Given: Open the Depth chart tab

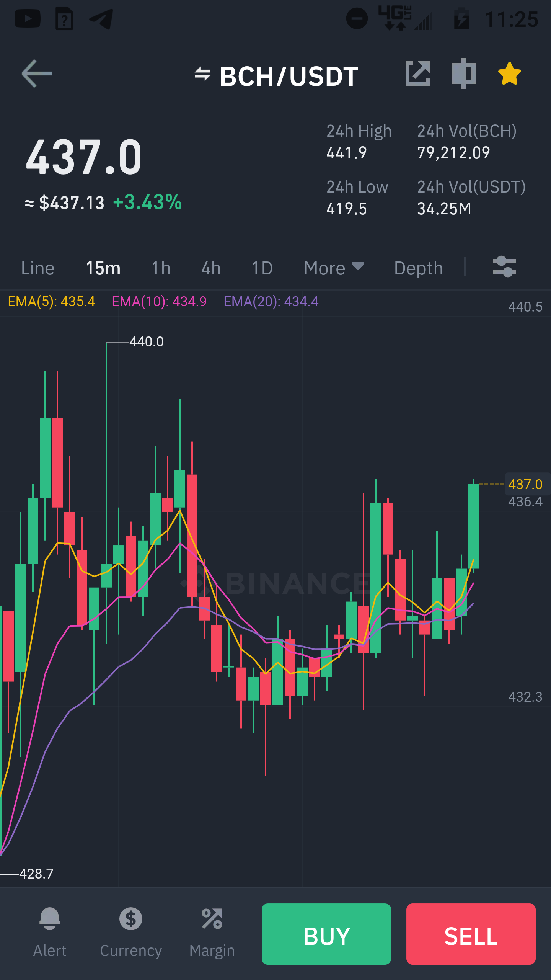Looking at the screenshot, I should pos(418,268).
